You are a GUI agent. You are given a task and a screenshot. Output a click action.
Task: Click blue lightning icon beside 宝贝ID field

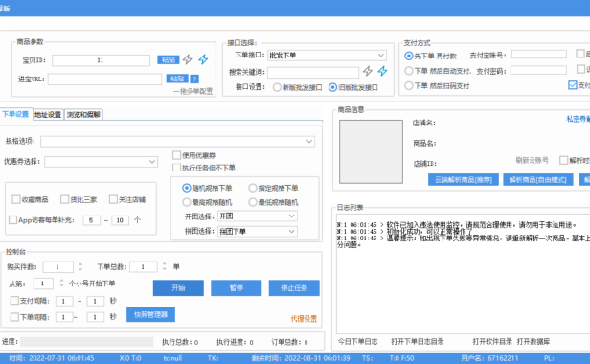tap(203, 59)
